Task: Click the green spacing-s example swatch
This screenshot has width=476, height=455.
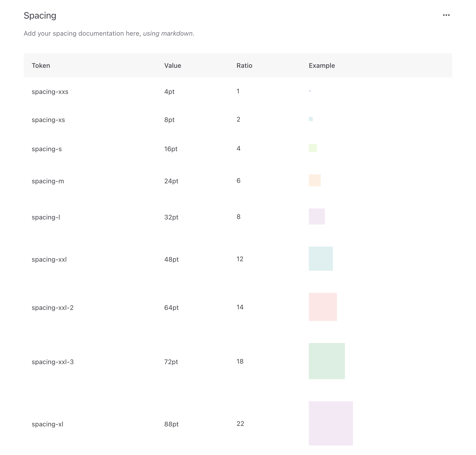Action: tap(313, 148)
